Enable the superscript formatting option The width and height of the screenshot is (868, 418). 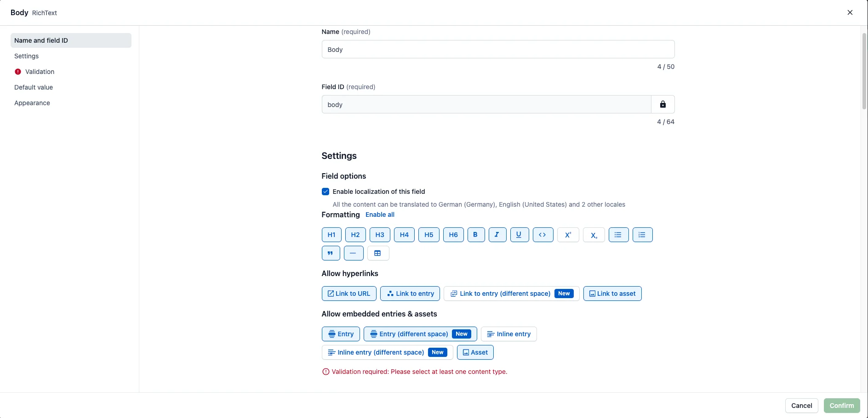coord(568,235)
